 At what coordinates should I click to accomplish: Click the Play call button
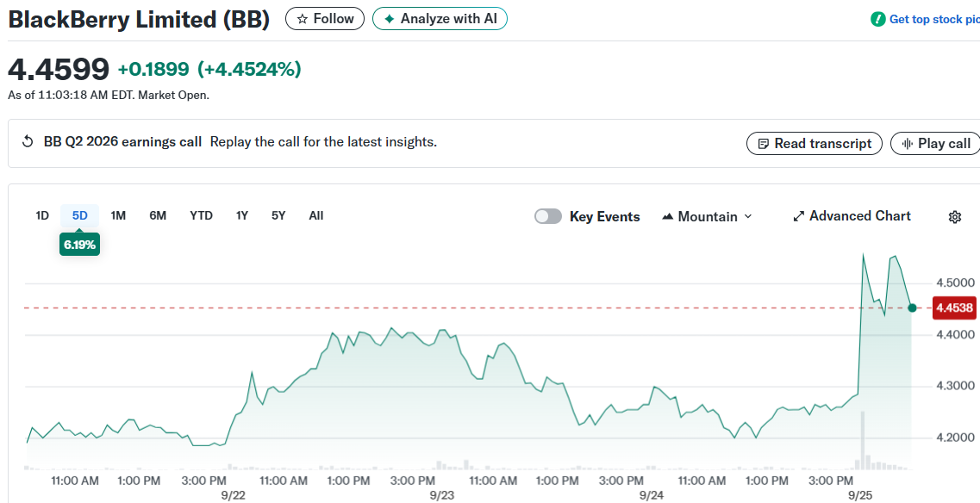click(936, 144)
